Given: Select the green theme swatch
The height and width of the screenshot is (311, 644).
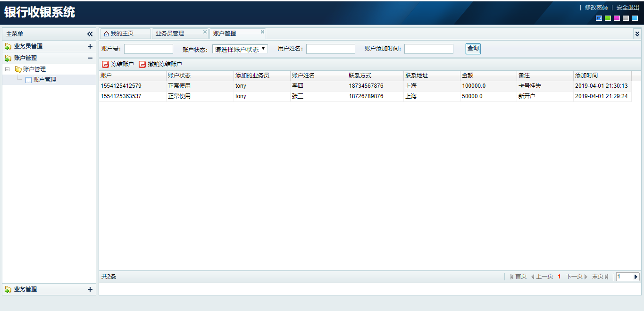Looking at the screenshot, I should click(608, 18).
